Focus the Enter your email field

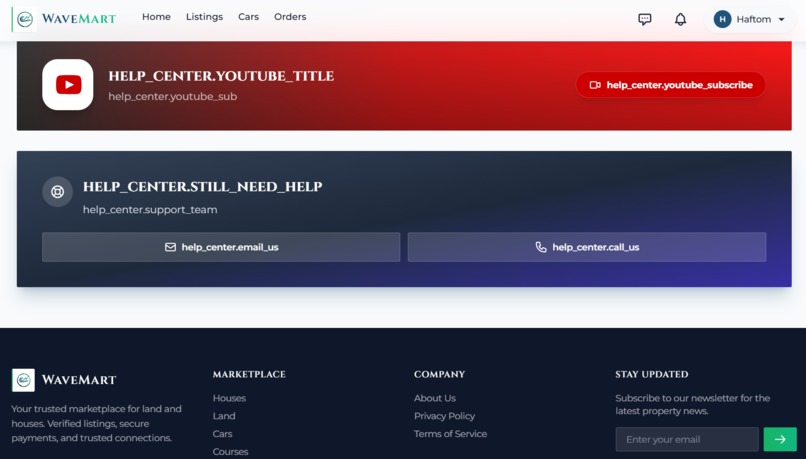tap(687, 439)
